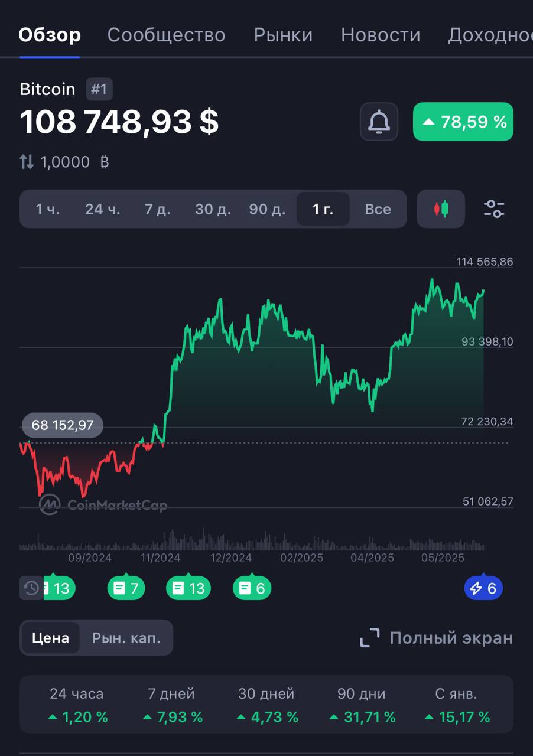Viewport: 533px width, 756px height.
Task: Tap the price alert bell icon
Action: coord(379,122)
